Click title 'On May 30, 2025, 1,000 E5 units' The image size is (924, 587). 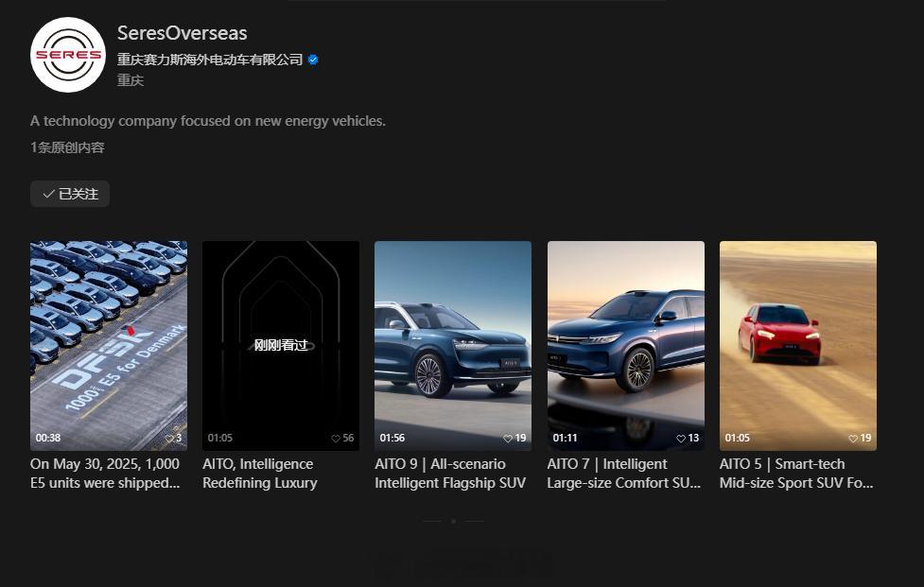click(105, 474)
